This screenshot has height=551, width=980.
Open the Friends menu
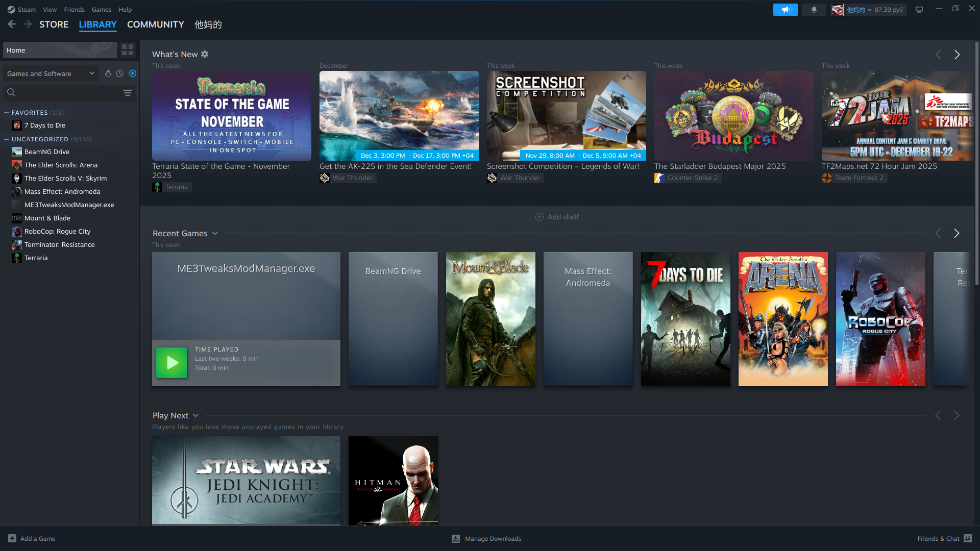(74, 10)
